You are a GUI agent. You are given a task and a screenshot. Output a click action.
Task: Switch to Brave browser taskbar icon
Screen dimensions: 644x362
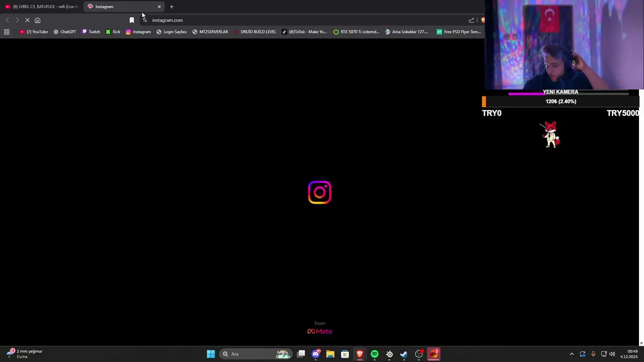tap(360, 354)
